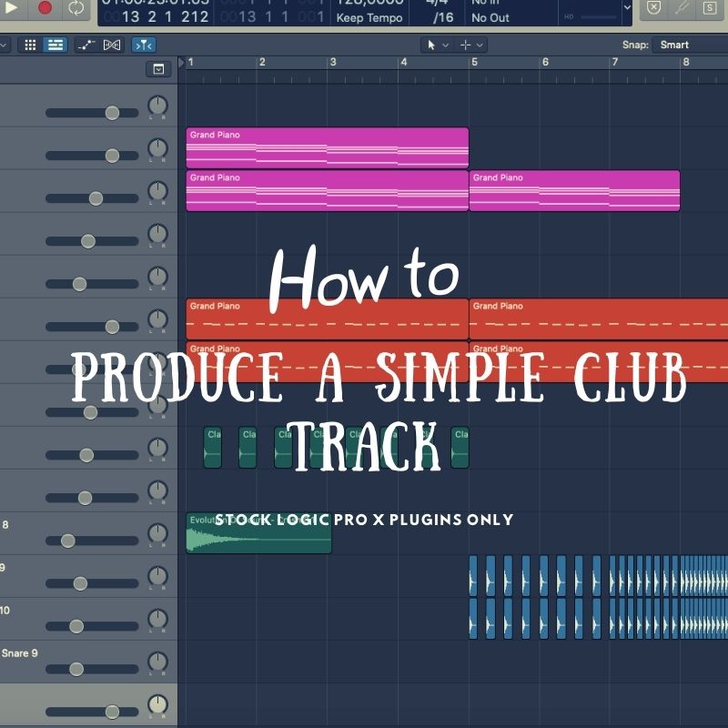Click the pan knob on track 8
The width and height of the screenshot is (728, 728).
coord(157,533)
